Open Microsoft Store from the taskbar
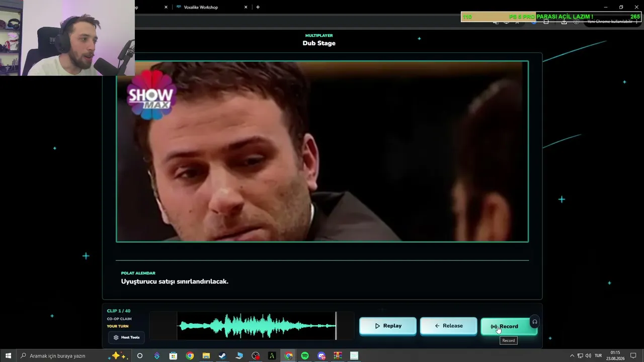 click(x=173, y=356)
